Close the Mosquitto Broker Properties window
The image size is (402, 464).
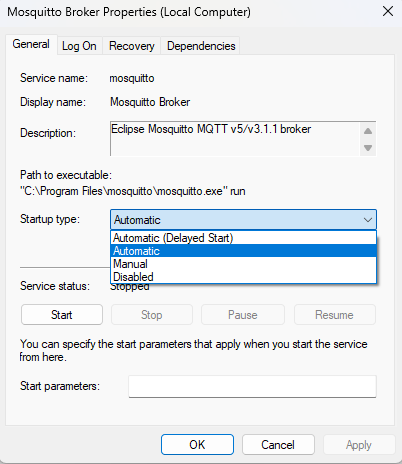coord(388,12)
